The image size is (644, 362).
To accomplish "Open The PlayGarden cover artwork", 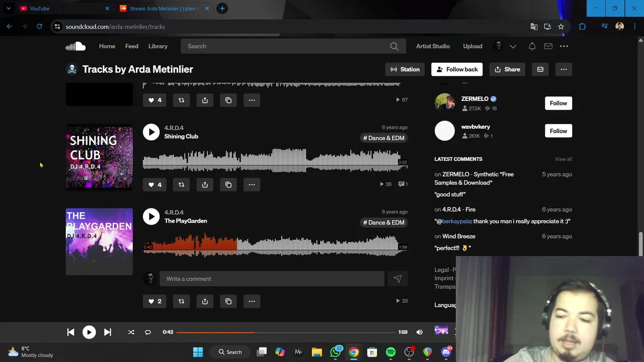I will point(99,242).
